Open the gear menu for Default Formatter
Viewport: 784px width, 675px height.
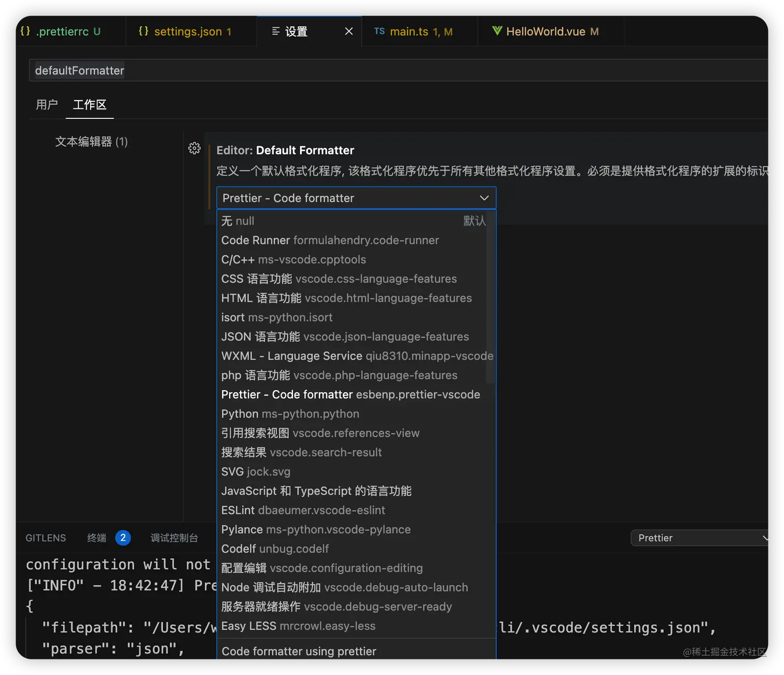click(x=194, y=148)
